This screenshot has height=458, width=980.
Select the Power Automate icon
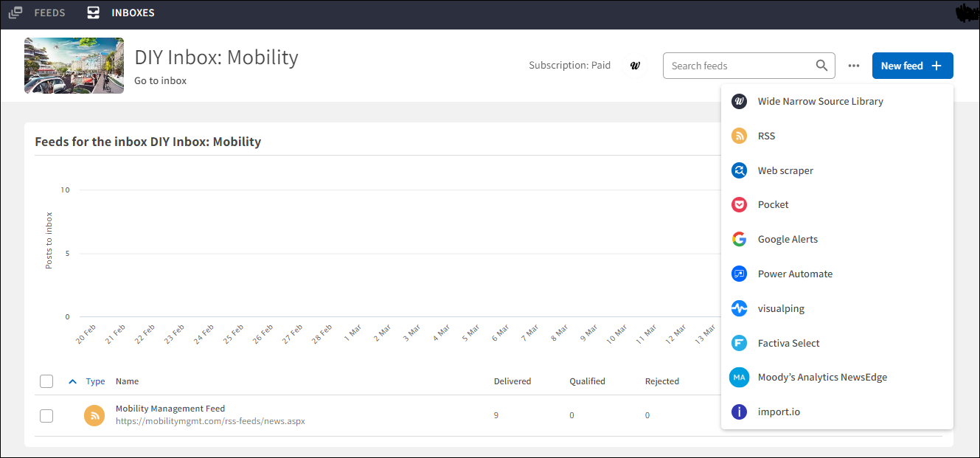[x=739, y=274]
